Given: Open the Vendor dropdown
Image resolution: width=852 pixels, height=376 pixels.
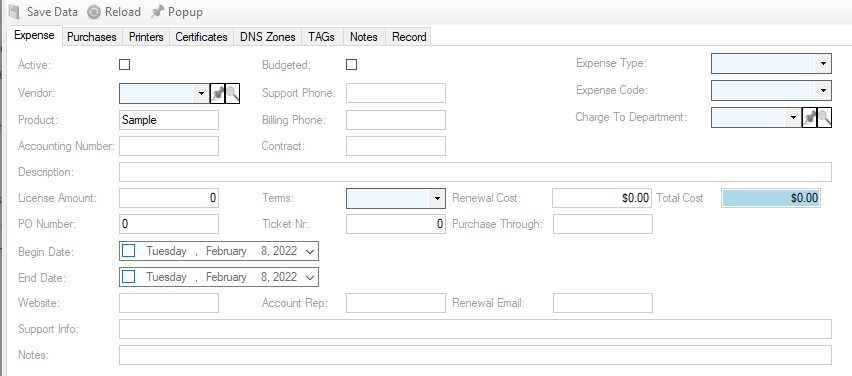Looking at the screenshot, I should point(202,93).
